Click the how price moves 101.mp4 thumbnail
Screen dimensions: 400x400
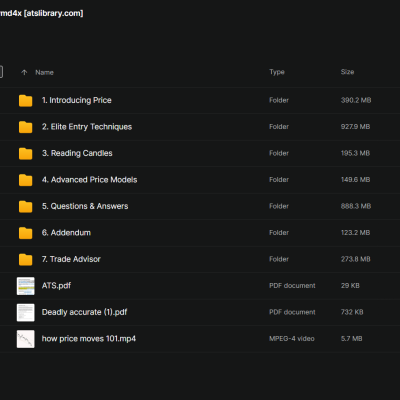point(26,339)
